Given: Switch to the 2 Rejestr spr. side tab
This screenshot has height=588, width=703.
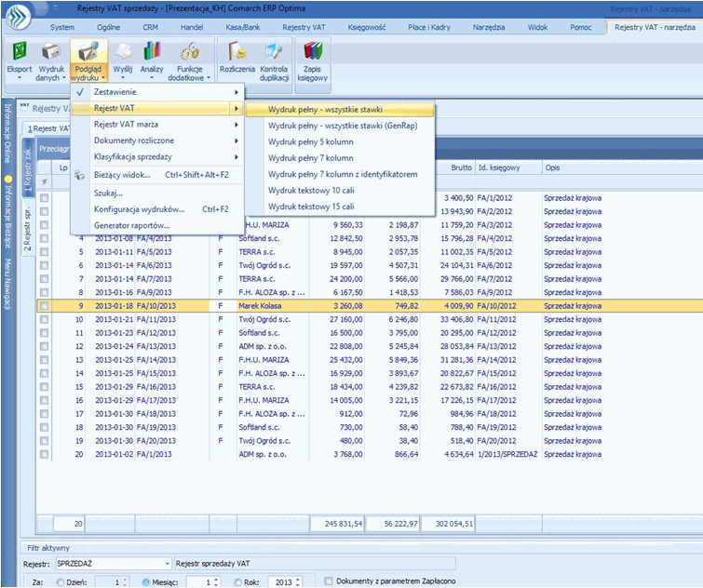Looking at the screenshot, I should coord(28,228).
